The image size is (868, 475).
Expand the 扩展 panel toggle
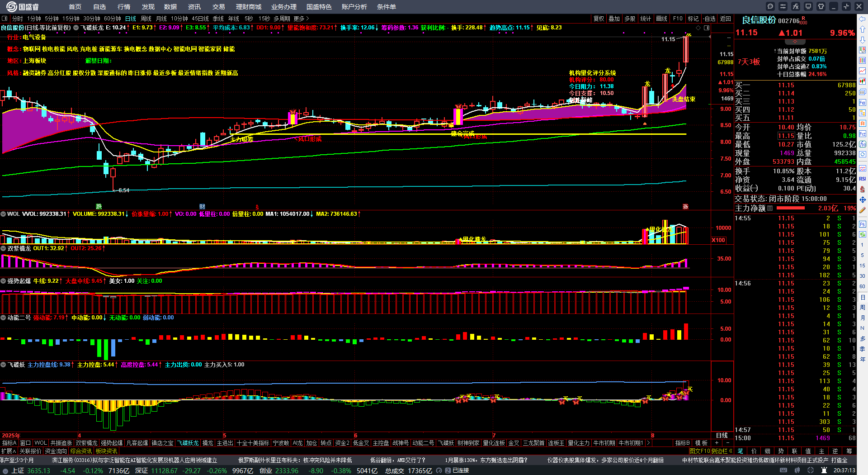click(x=9, y=451)
